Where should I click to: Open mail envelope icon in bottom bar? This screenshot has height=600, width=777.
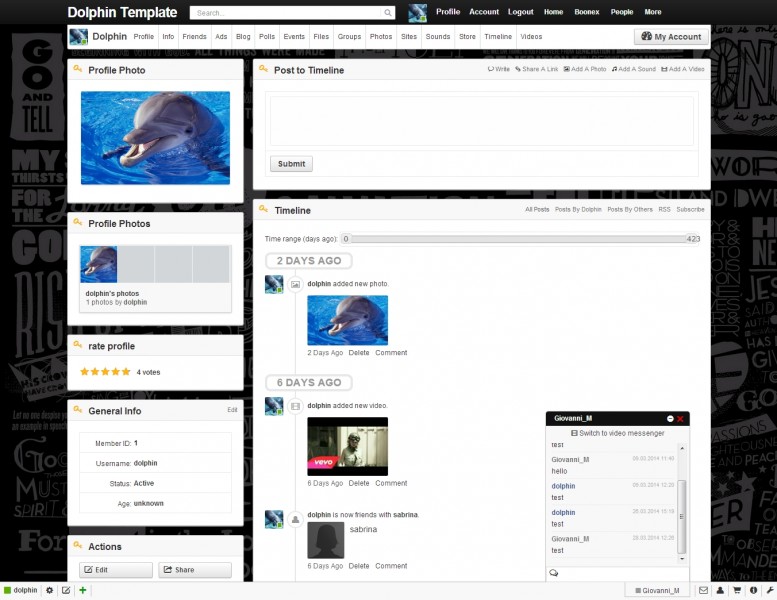click(703, 591)
